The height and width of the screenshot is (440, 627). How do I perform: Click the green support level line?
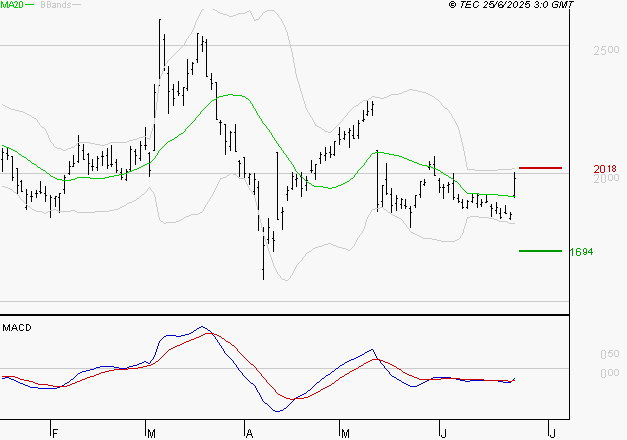click(540, 251)
